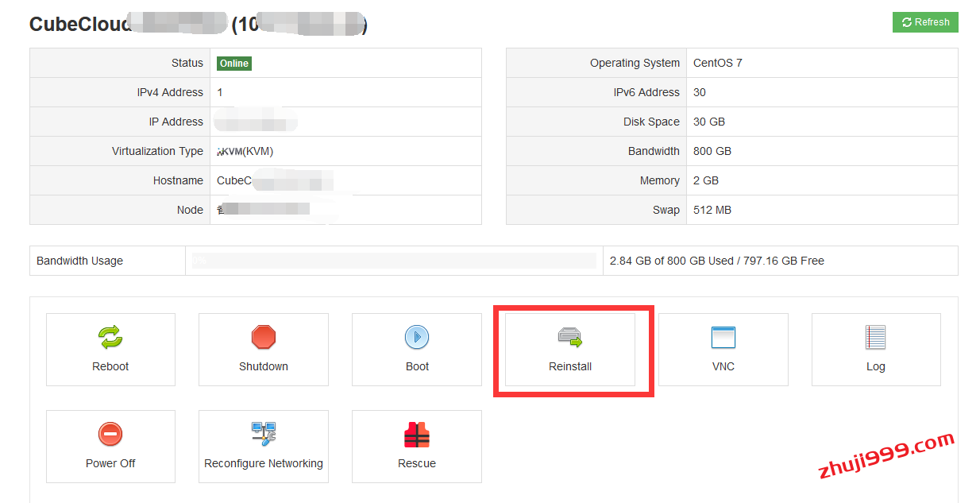Open the Reinstall disk icon

tap(569, 338)
